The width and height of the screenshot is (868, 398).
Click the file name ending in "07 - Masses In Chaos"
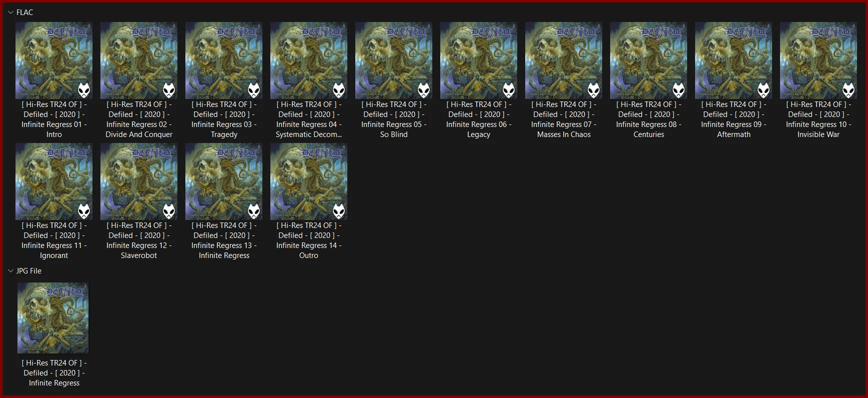pyautogui.click(x=564, y=119)
